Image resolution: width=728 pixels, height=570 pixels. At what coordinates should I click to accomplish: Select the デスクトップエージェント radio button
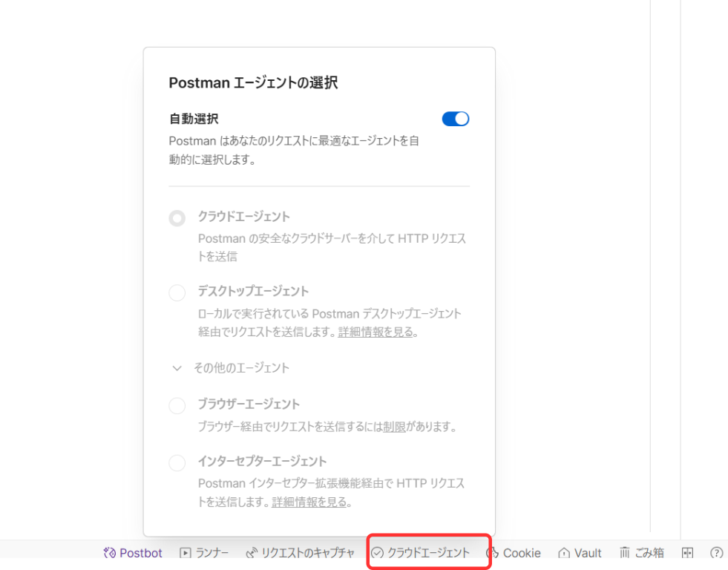[177, 293]
